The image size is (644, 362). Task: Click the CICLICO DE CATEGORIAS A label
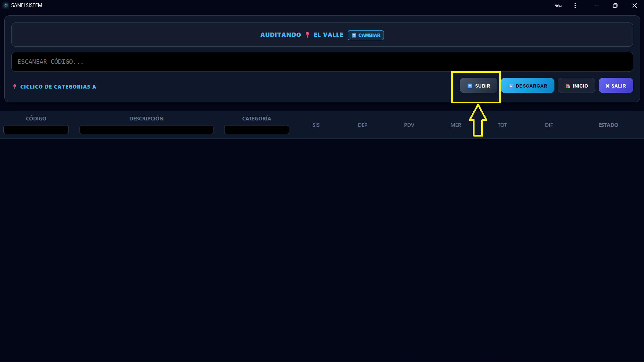click(58, 87)
